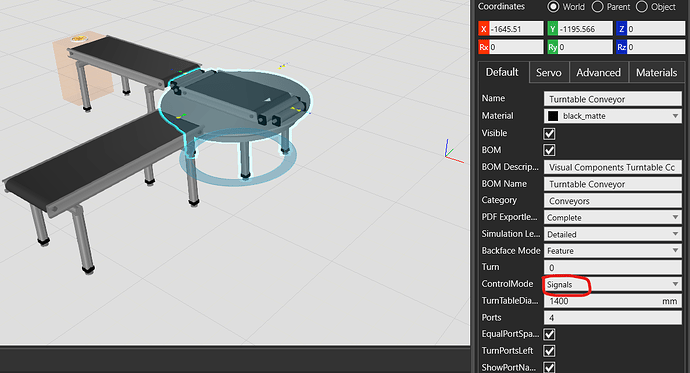Click the red X coordinate label
The image size is (690, 373).
point(483,29)
